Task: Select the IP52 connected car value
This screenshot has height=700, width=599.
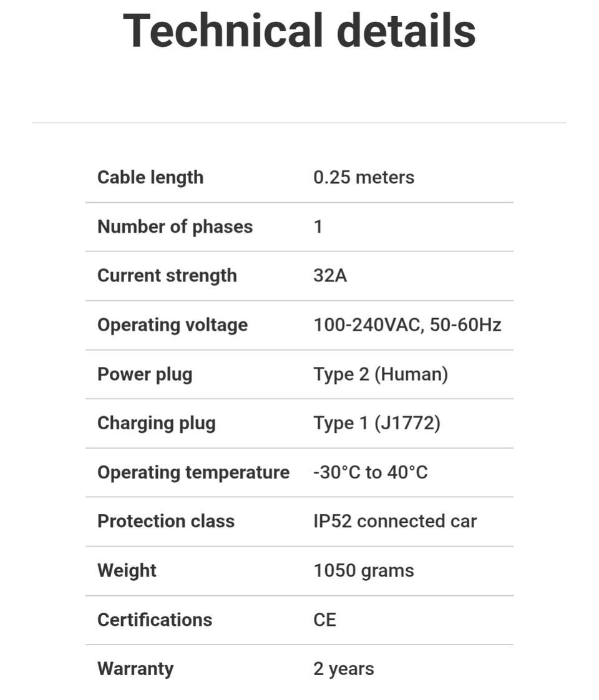Action: coord(395,522)
